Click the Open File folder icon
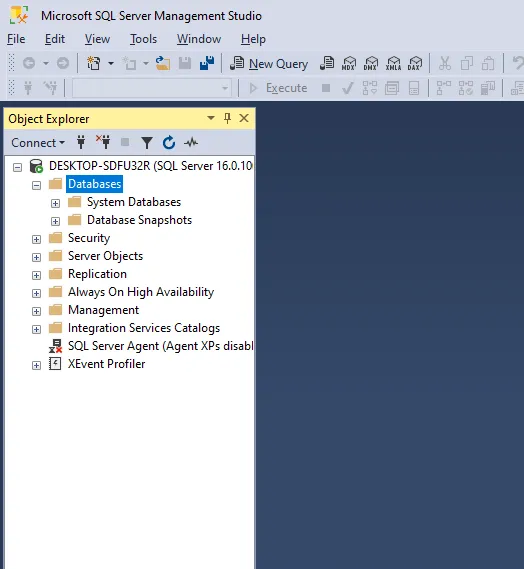This screenshot has height=569, width=524. (163, 64)
